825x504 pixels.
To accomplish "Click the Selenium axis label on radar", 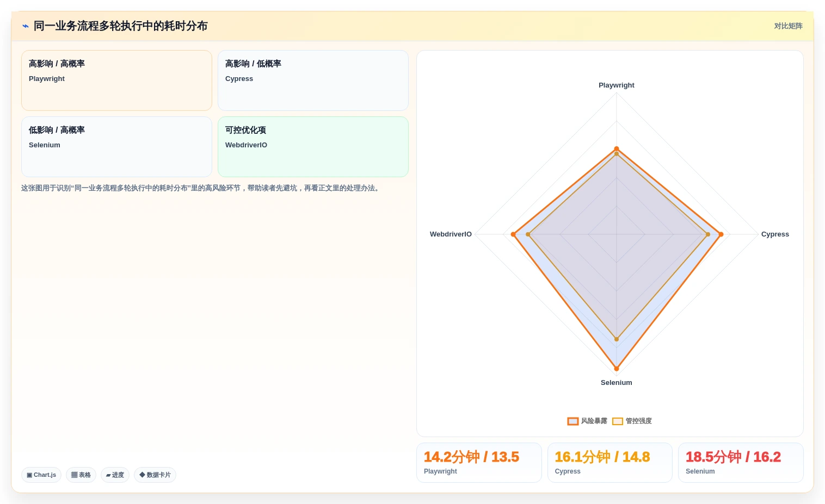I will click(617, 383).
